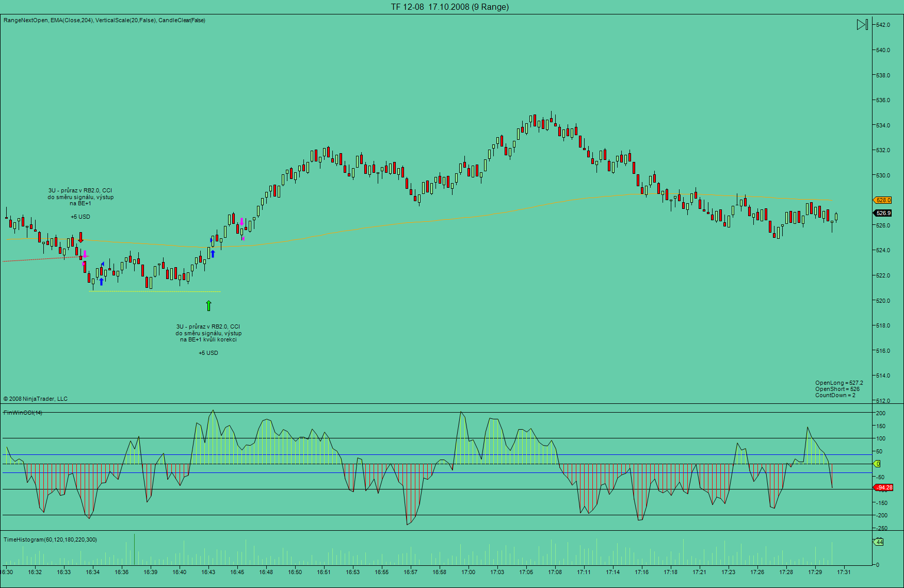Click the red -94.28 CCI value marker
Viewport: 904px width, 588px height.
coord(883,487)
